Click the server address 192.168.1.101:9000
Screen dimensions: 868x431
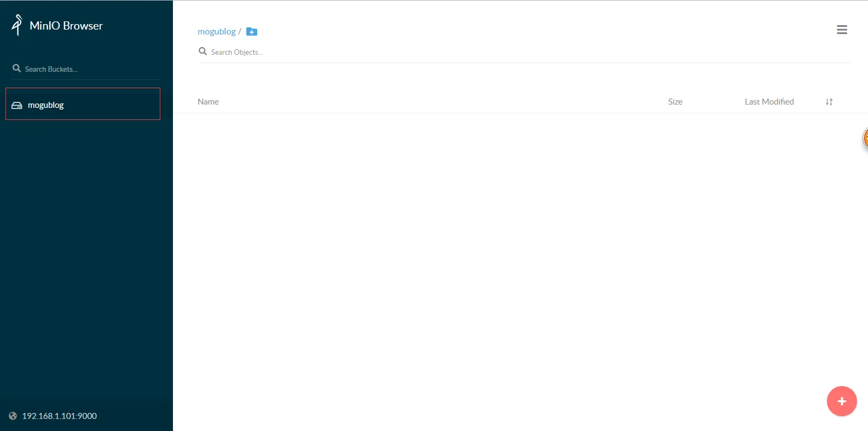59,416
